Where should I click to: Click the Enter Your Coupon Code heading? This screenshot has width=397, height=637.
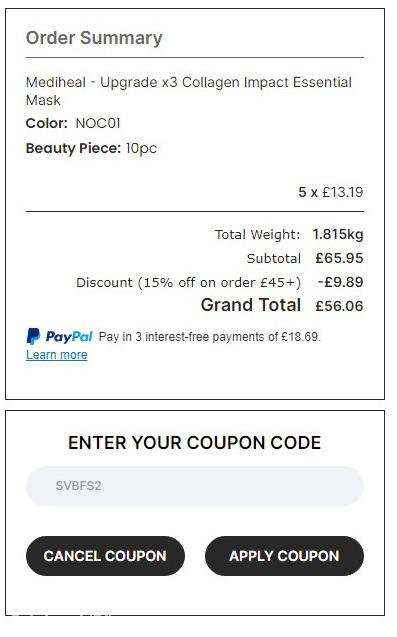click(x=195, y=442)
